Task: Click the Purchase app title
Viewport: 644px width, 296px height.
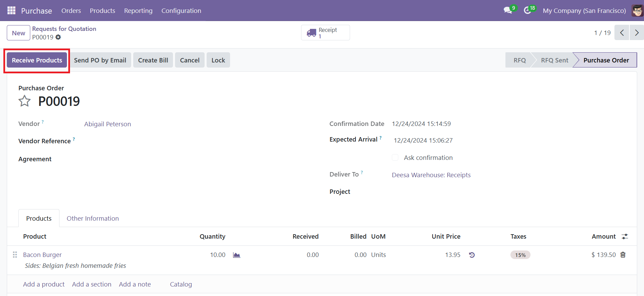Action: [x=36, y=11]
